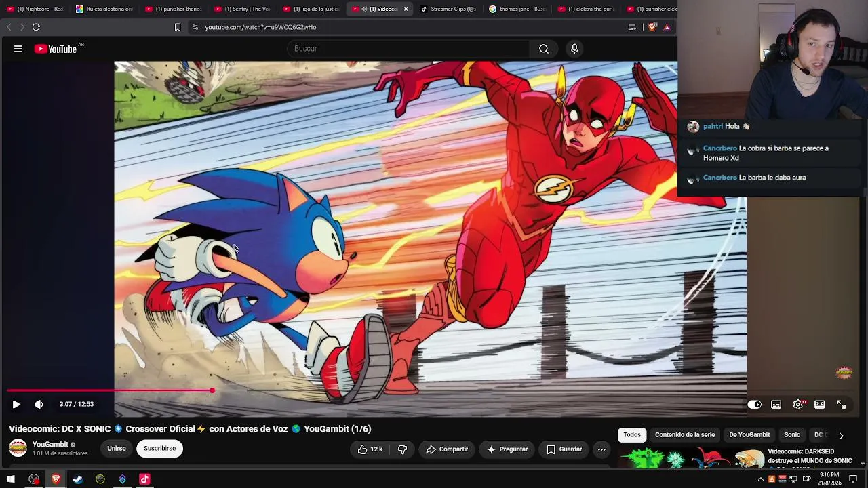
Task: Switch to the Sentry | The Voi tab
Action: coord(242,9)
